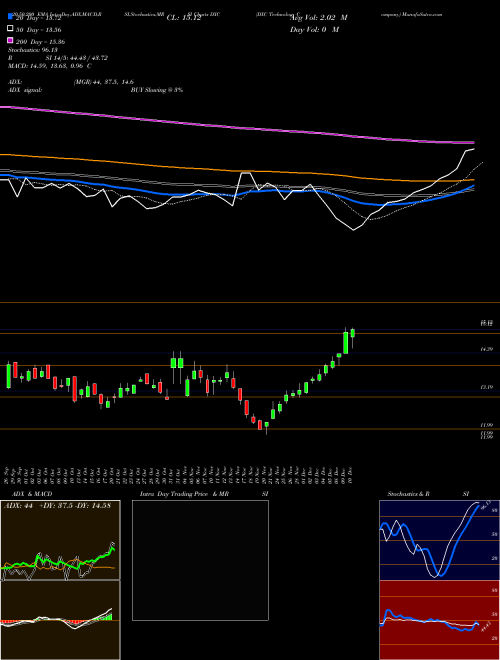Viewport: 500px width, 660px height.
Task: Click the 'MACD: 14.59, 13.63, 0.96 C' line
Action: 50,66
